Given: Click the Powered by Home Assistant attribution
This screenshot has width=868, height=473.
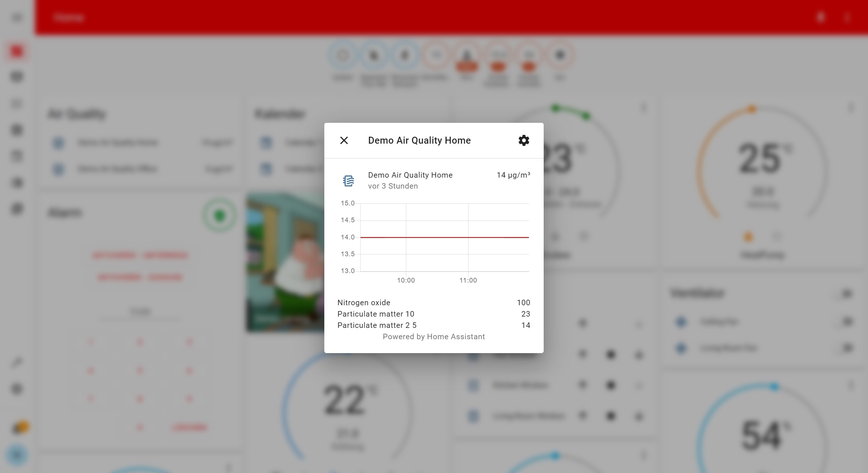Looking at the screenshot, I should pyautogui.click(x=434, y=337).
